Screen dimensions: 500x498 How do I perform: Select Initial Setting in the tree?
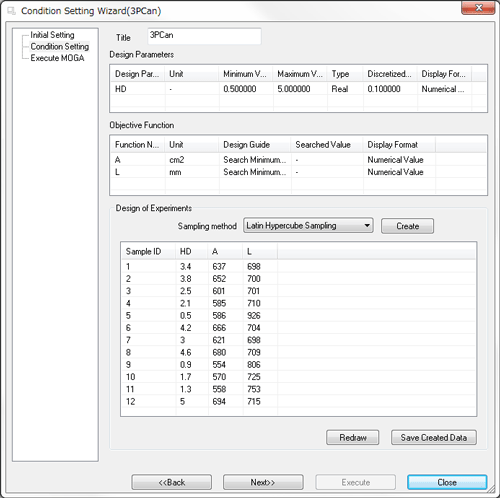pos(52,35)
